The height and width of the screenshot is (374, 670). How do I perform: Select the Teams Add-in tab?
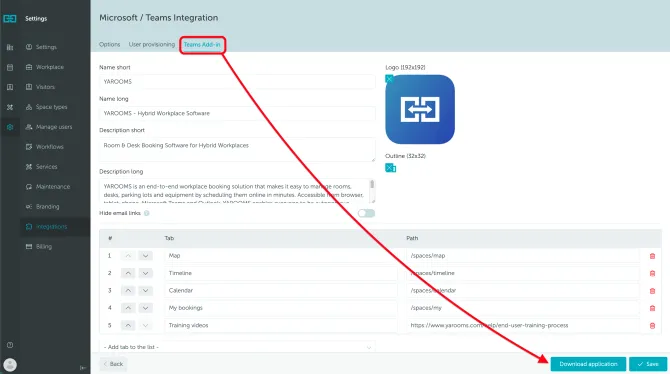point(202,44)
